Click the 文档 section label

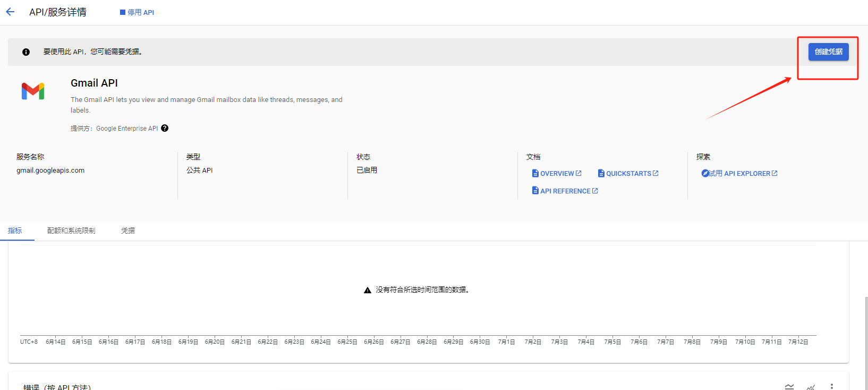[x=533, y=157]
